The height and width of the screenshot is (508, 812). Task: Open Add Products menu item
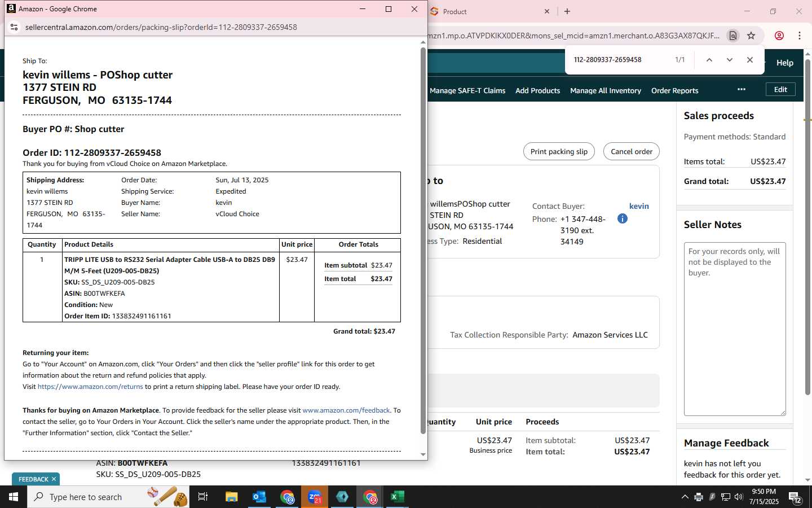[x=537, y=90]
